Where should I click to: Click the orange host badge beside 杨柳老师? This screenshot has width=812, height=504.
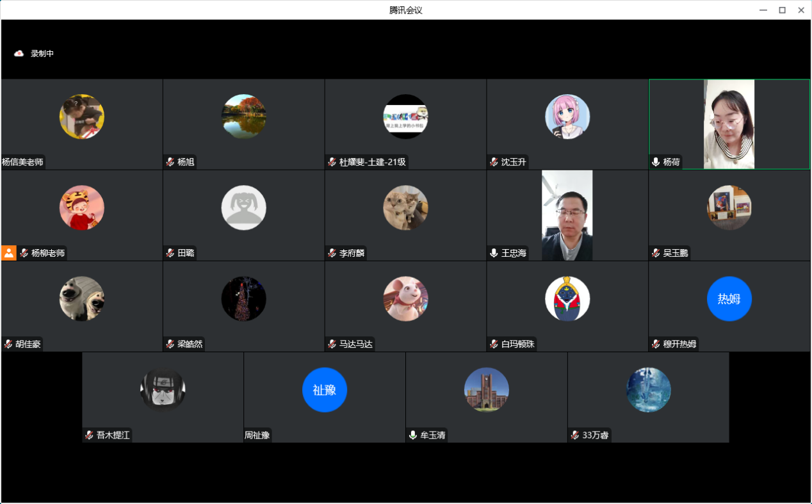(8, 253)
